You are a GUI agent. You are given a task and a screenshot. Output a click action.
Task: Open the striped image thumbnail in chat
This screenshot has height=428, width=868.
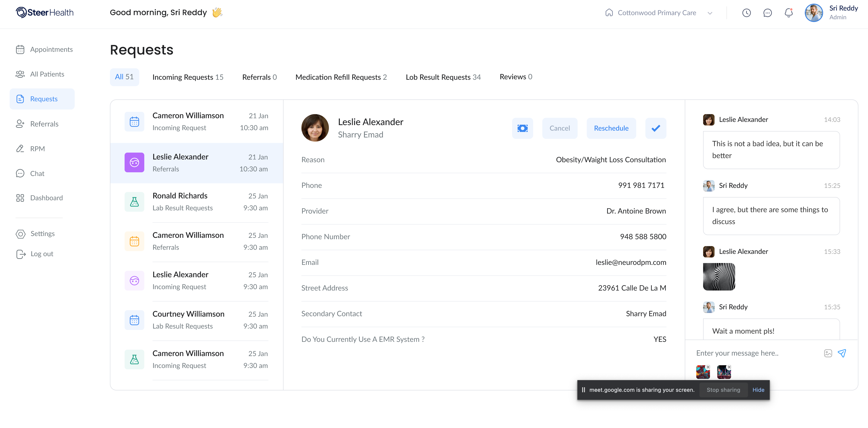[719, 276]
